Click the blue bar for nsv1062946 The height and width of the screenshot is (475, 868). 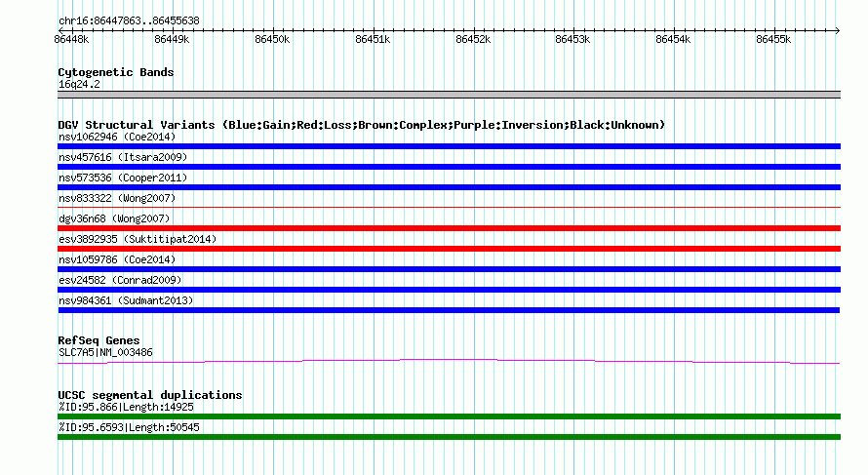(449, 146)
